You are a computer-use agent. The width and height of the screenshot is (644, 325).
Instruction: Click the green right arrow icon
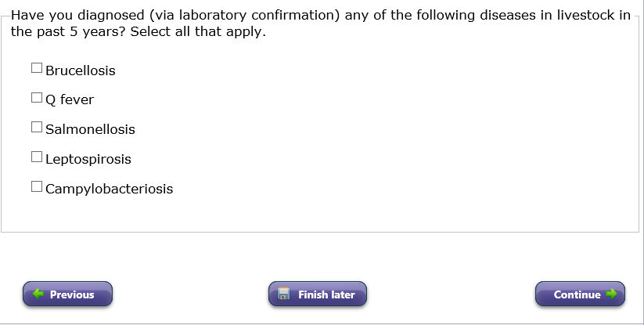tap(611, 294)
